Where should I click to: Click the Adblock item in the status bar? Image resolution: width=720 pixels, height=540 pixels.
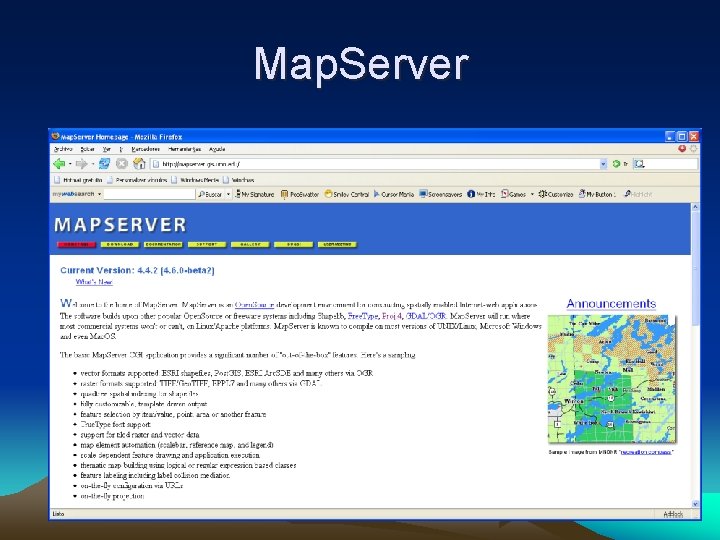(x=673, y=514)
